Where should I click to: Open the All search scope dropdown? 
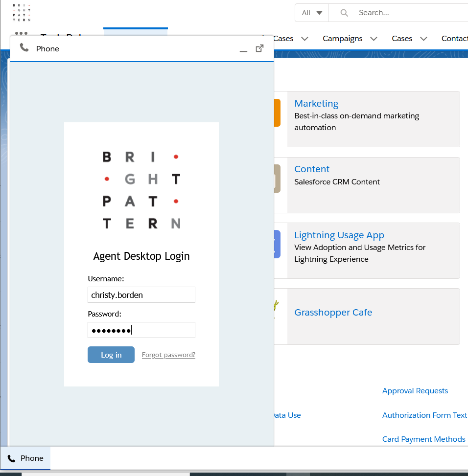coord(312,13)
